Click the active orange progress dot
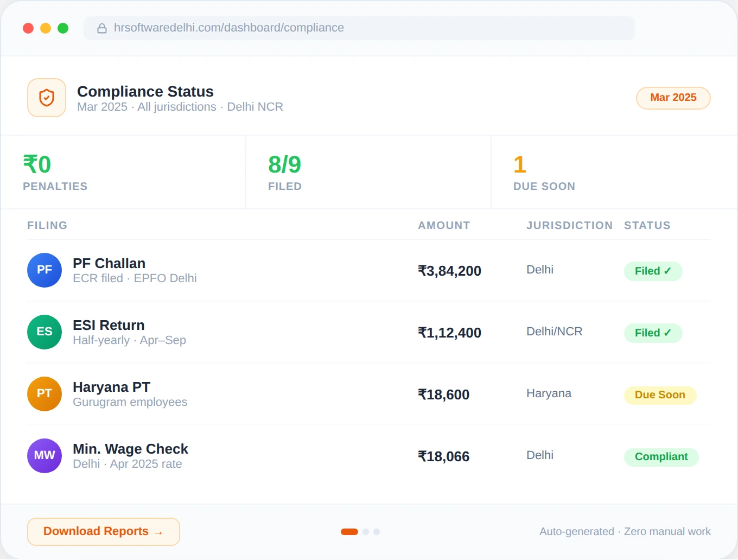 tap(349, 532)
